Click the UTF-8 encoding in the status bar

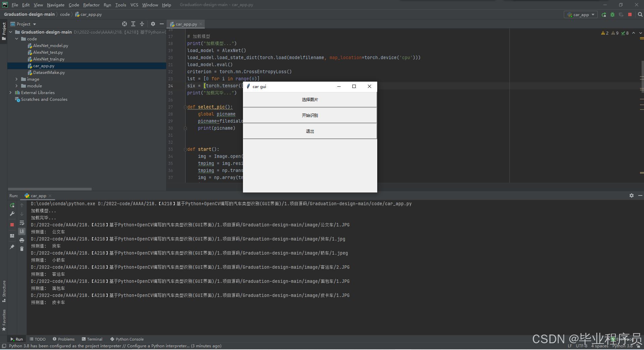click(x=581, y=346)
